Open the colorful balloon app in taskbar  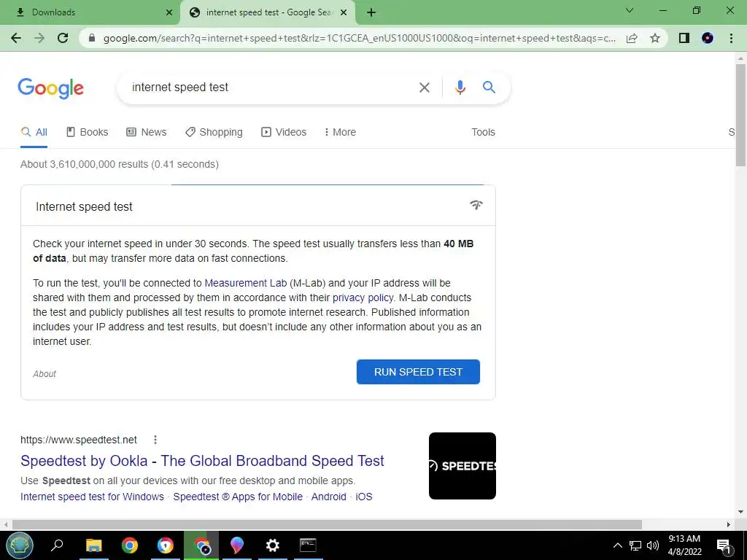[237, 545]
